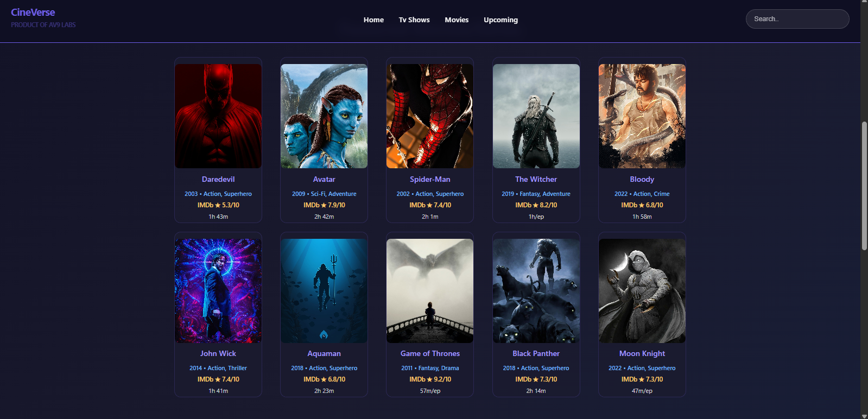Click The Witcher's '1h/ep' runtime

pos(536,217)
